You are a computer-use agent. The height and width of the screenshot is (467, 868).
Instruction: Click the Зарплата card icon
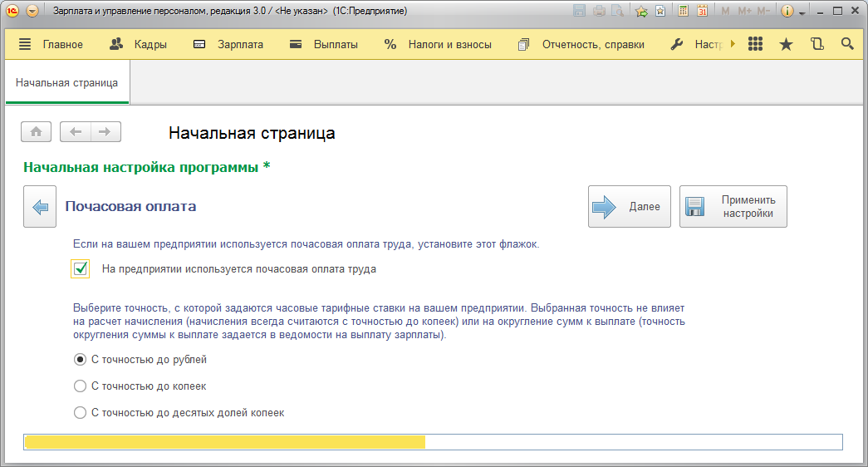pos(199,44)
